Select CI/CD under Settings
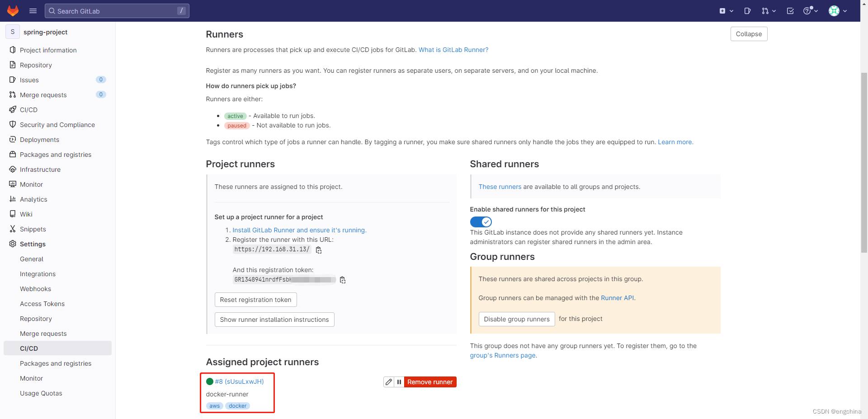 coord(57,348)
